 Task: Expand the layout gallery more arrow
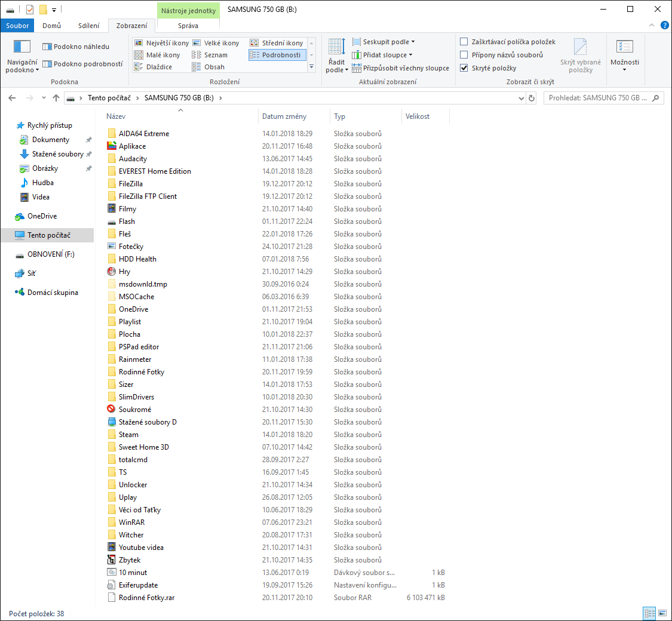coord(312,67)
